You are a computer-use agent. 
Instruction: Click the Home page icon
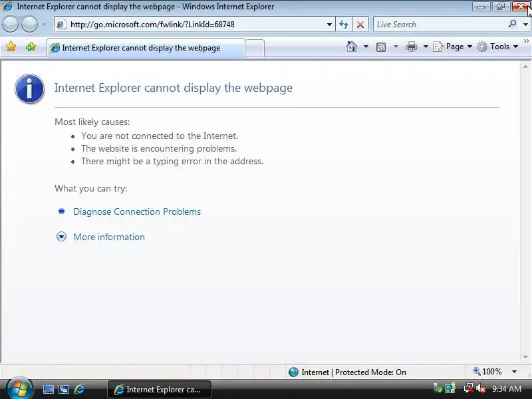[352, 47]
